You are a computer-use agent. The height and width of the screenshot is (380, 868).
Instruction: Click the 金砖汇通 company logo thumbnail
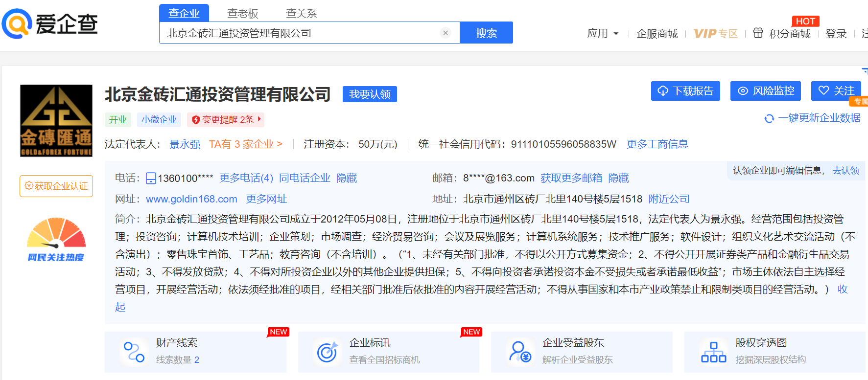click(x=56, y=121)
